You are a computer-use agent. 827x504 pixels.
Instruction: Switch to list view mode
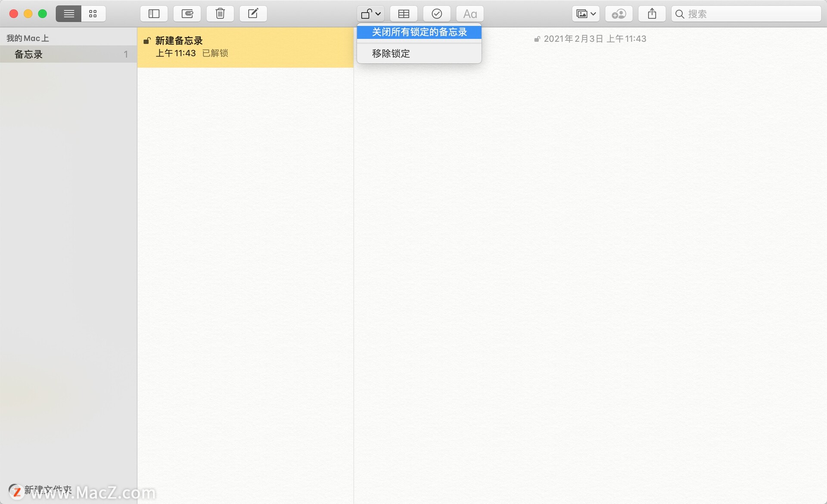click(68, 14)
